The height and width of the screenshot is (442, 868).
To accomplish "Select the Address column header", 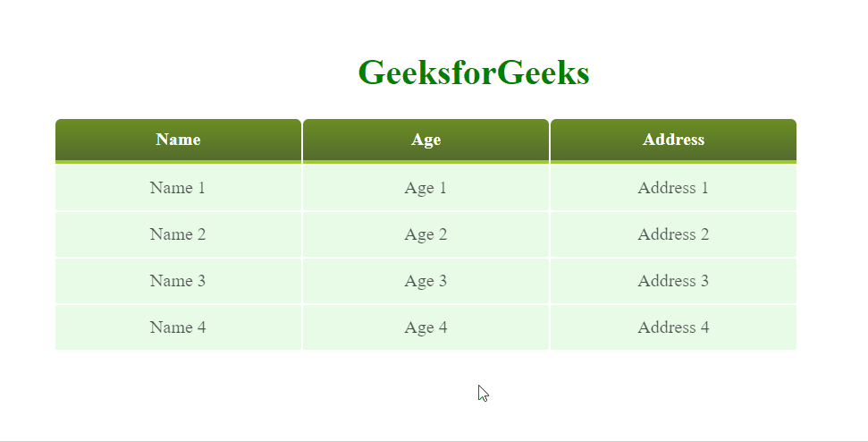I will click(673, 140).
